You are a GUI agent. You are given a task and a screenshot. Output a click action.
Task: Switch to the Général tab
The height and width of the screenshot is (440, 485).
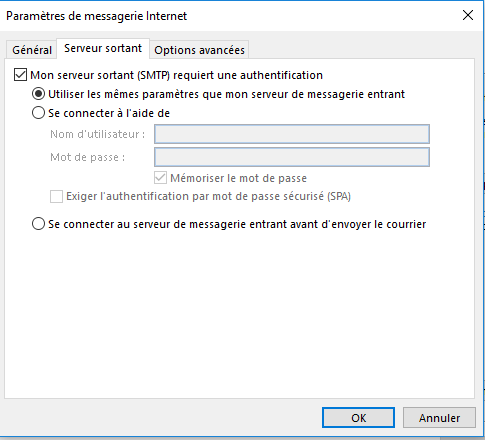coord(32,50)
